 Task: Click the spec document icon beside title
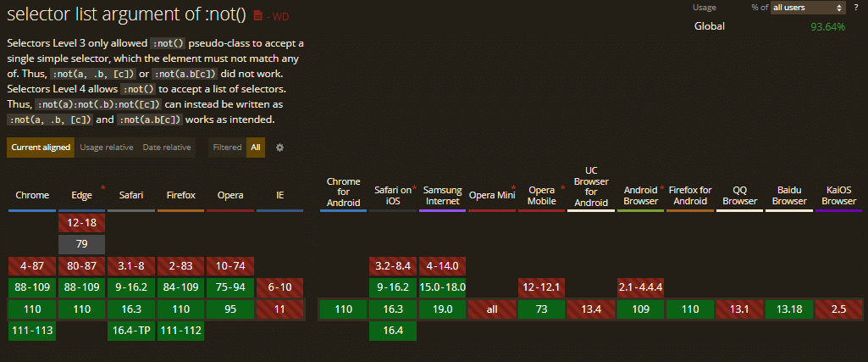click(x=258, y=15)
